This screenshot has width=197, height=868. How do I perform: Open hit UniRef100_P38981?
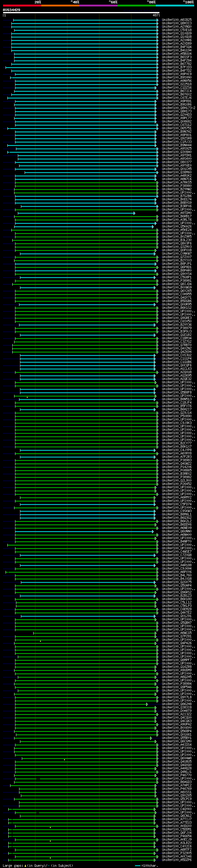pyautogui.click(x=177, y=281)
